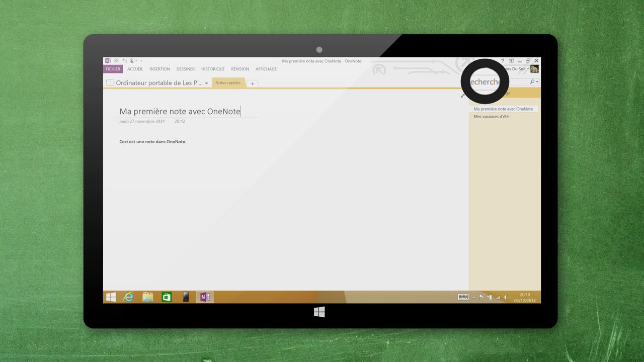Select the DESSINER ribbon tab
Screen dimensions: 644x362
(x=186, y=69)
